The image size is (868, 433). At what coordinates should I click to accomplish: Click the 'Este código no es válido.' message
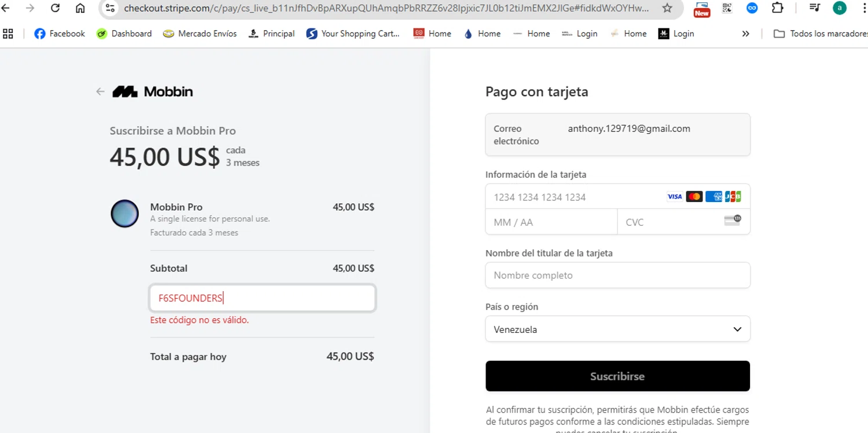coord(199,320)
